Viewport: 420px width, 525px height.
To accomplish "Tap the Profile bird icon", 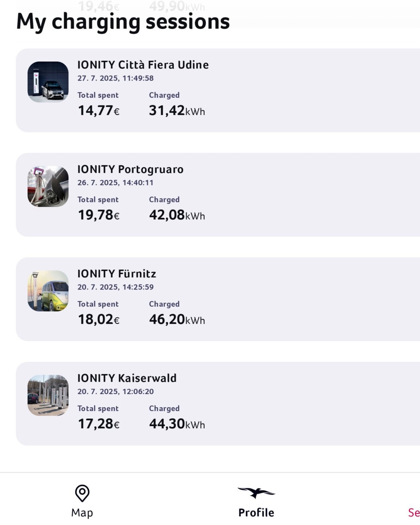I will (x=256, y=493).
